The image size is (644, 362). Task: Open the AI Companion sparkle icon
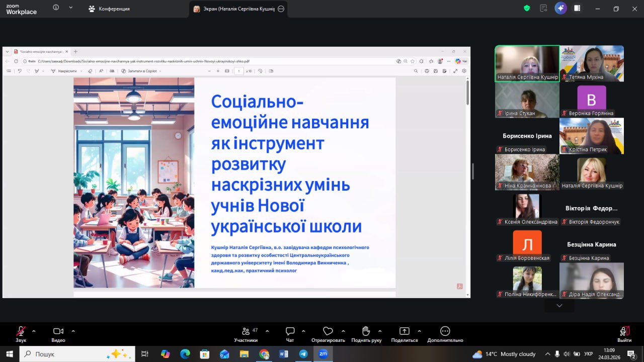tap(560, 8)
